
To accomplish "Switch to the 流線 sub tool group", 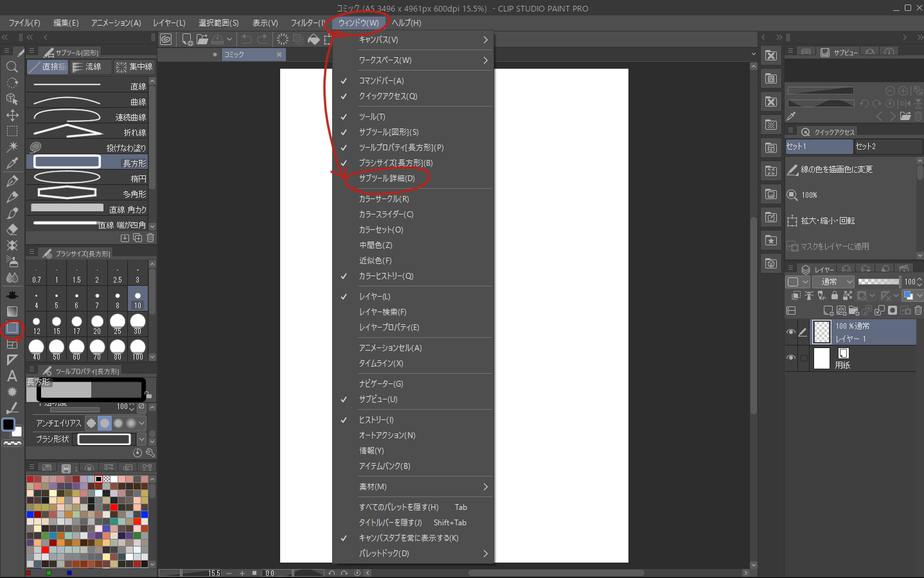I will [87, 67].
